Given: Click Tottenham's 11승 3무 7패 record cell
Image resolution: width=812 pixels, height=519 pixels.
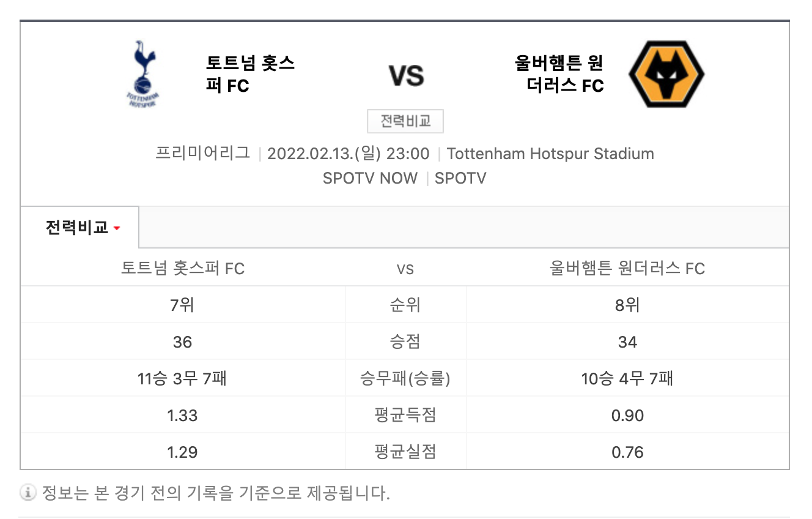Looking at the screenshot, I should point(182,378).
